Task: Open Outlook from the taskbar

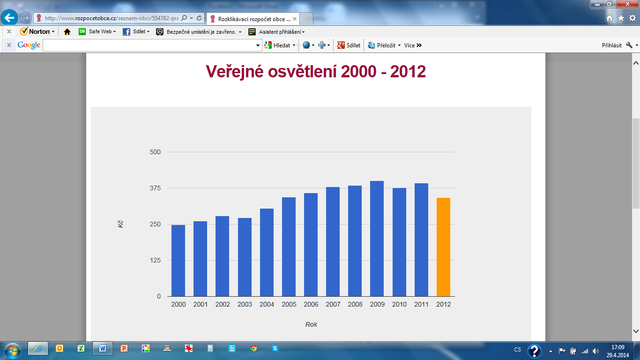Action: pos(60,349)
